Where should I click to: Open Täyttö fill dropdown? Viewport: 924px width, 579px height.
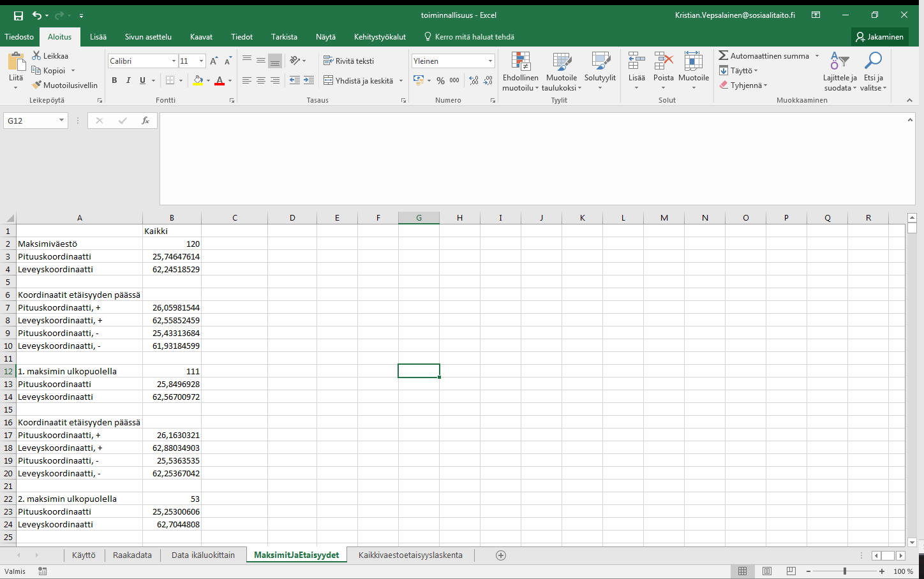pos(738,71)
